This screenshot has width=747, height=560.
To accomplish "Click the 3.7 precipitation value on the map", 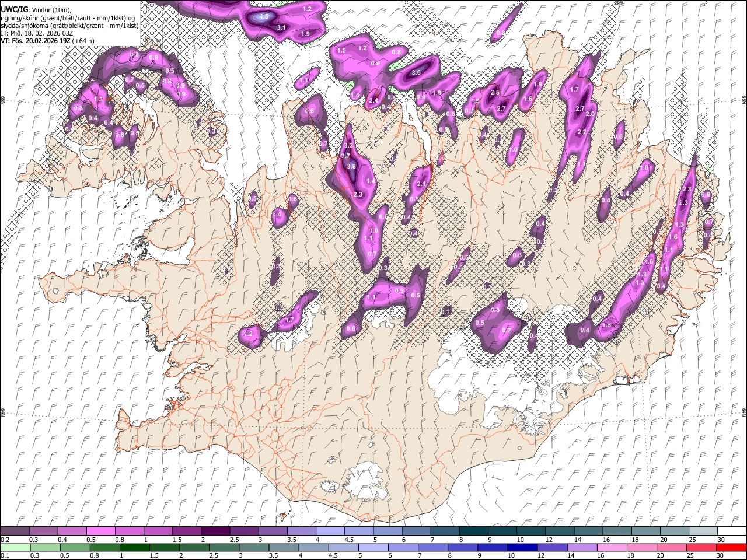I will tap(345, 156).
